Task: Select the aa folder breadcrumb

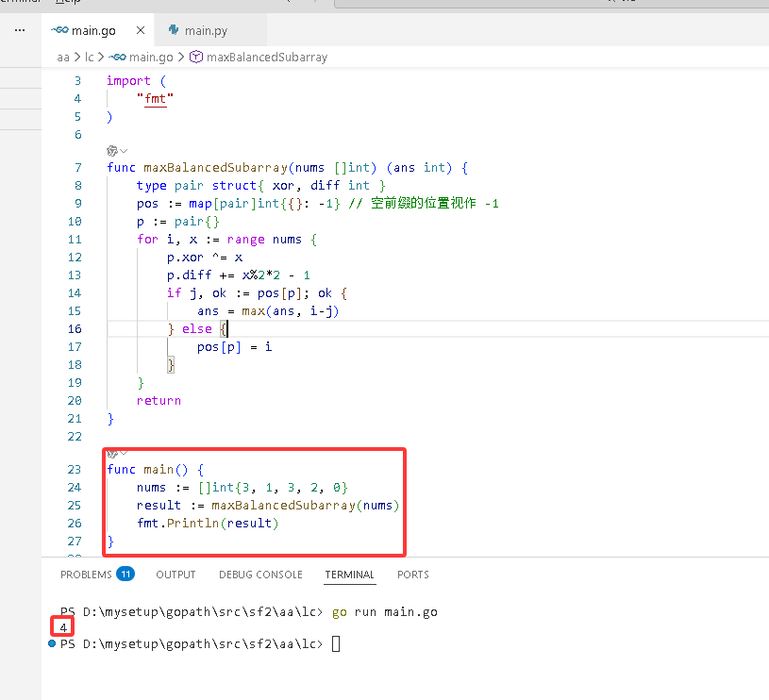Action: [63, 58]
